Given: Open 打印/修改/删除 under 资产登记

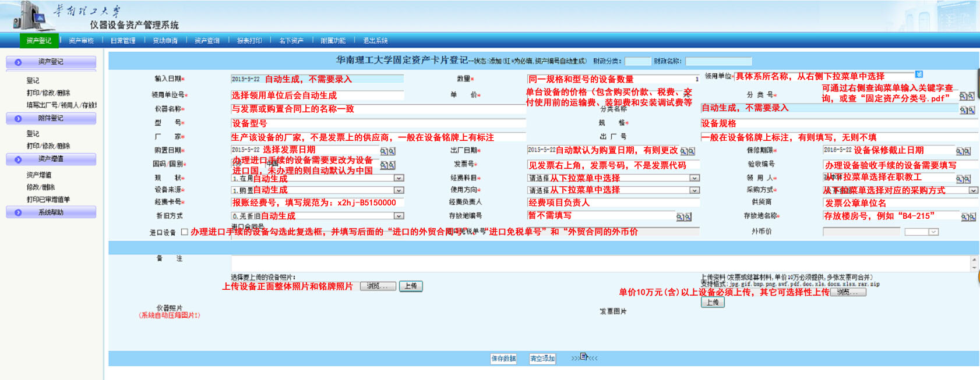Looking at the screenshot, I should pos(48,93).
